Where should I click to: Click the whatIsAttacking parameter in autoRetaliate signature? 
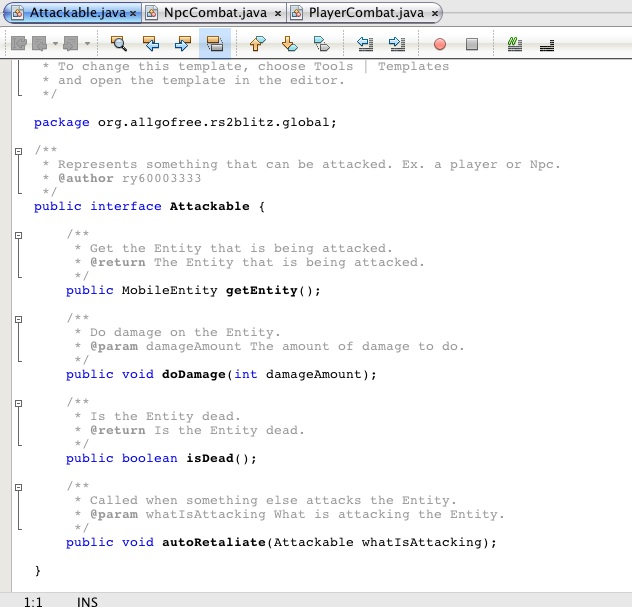click(422, 542)
